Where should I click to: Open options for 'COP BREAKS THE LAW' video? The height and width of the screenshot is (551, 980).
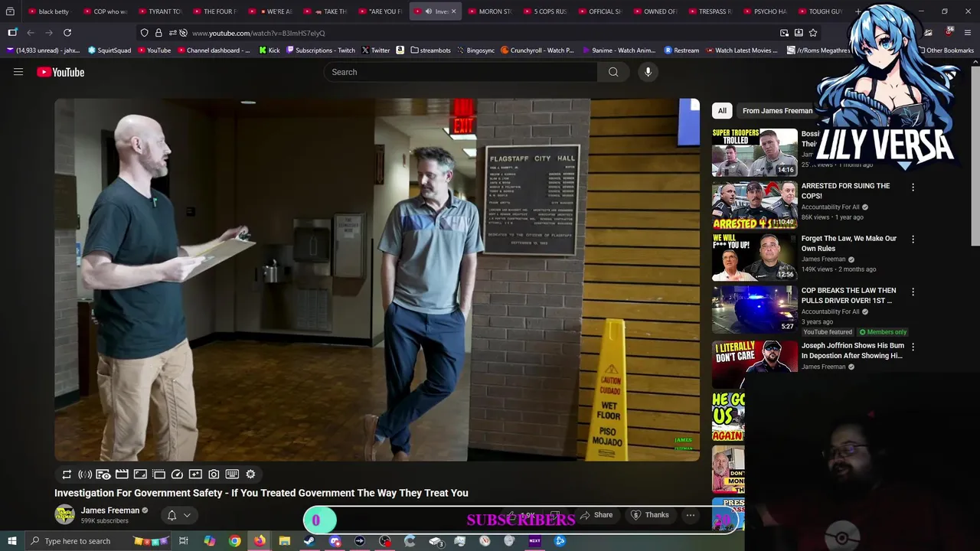913,292
